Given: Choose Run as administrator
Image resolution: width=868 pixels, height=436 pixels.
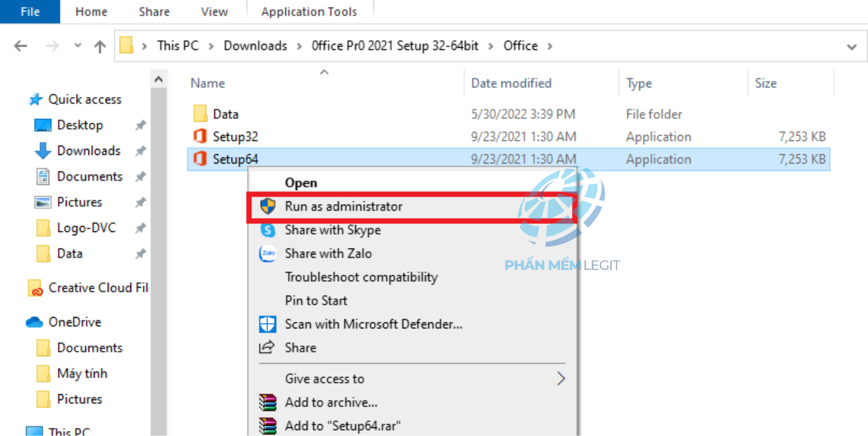Looking at the screenshot, I should point(413,207).
